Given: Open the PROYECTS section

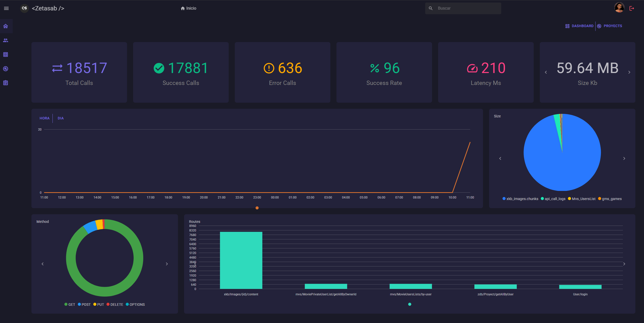Looking at the screenshot, I should pos(613,26).
